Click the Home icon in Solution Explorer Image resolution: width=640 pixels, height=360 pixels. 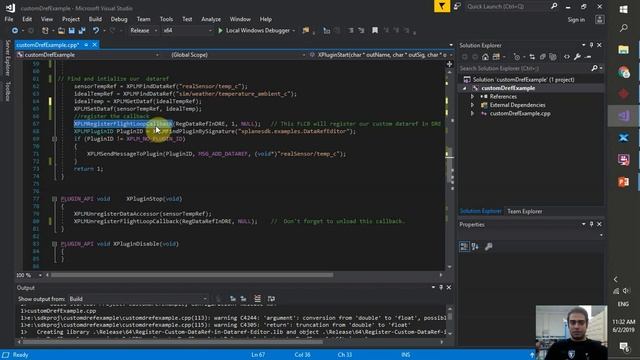(485, 57)
